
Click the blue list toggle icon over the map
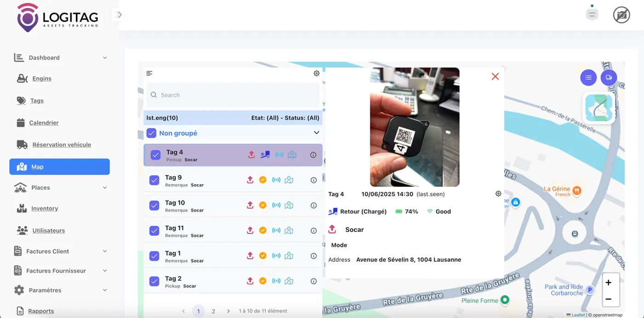[x=588, y=77]
